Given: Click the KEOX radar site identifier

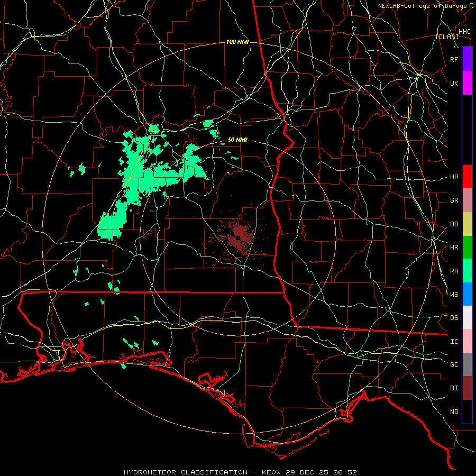Looking at the screenshot, I should [x=272, y=472].
